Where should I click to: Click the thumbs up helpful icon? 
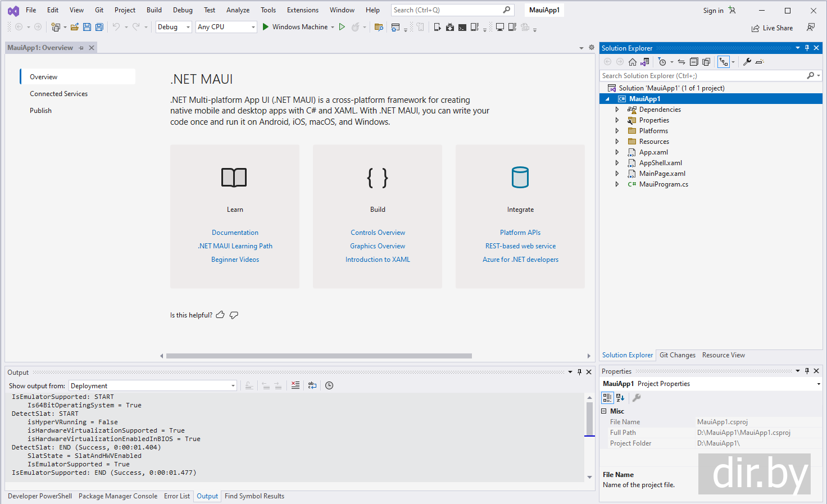pyautogui.click(x=220, y=315)
